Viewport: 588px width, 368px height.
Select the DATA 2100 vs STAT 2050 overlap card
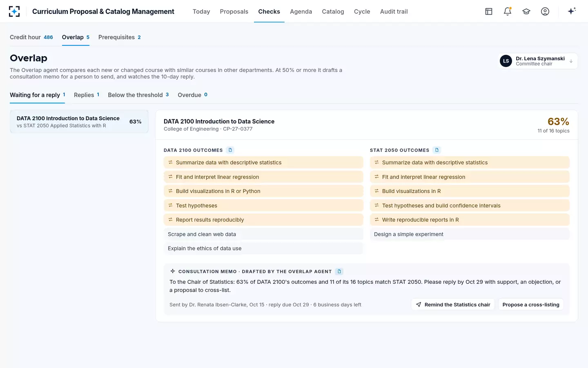(79, 122)
